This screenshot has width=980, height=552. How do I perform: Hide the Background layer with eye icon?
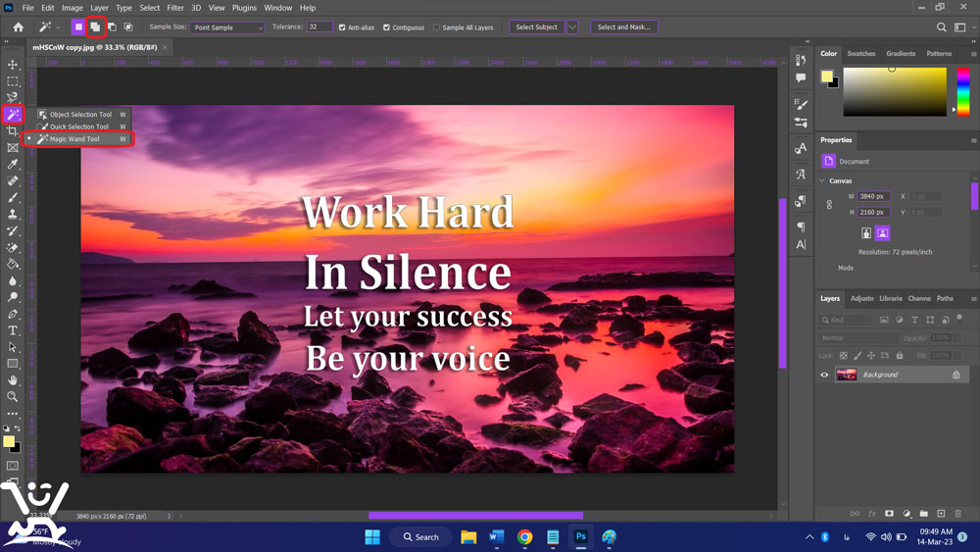(x=824, y=375)
